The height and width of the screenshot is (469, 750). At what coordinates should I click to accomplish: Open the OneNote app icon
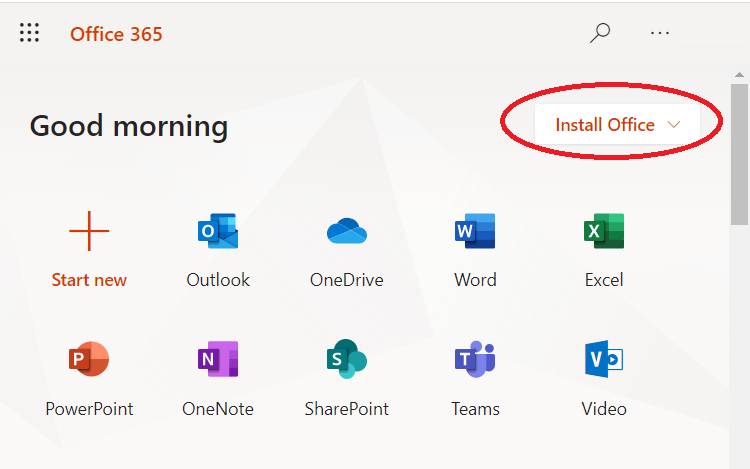click(x=218, y=359)
